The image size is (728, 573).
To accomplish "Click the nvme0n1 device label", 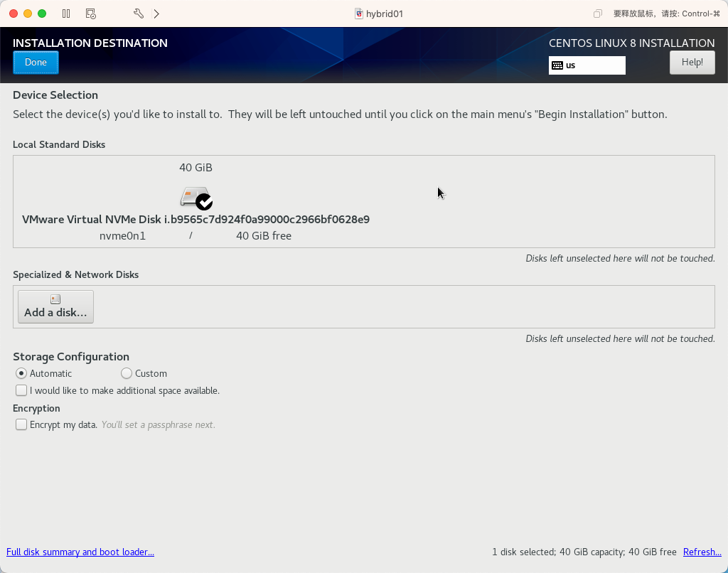I will coord(122,236).
